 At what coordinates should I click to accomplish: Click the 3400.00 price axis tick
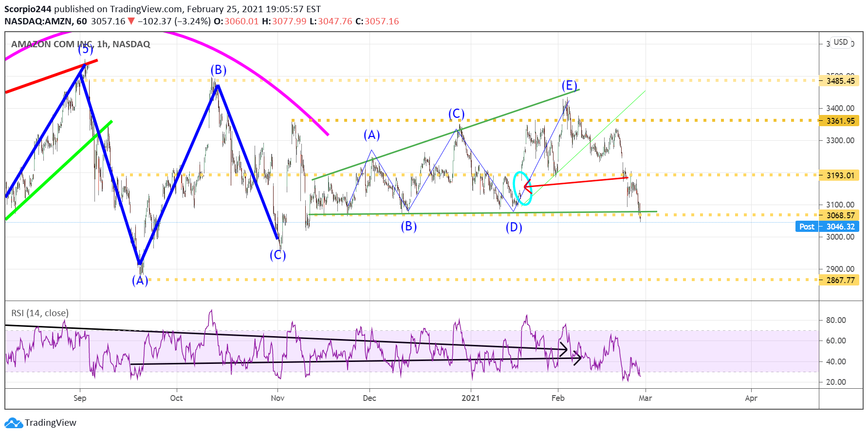click(840, 108)
